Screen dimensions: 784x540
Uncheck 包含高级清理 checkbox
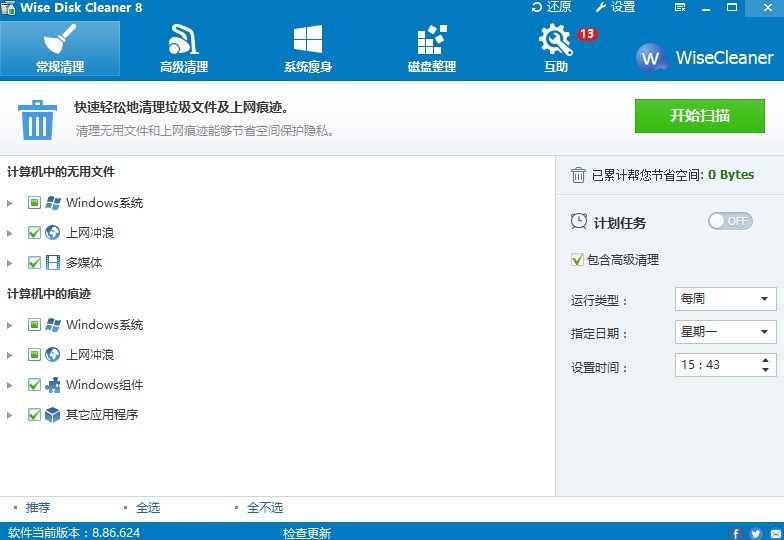577,260
